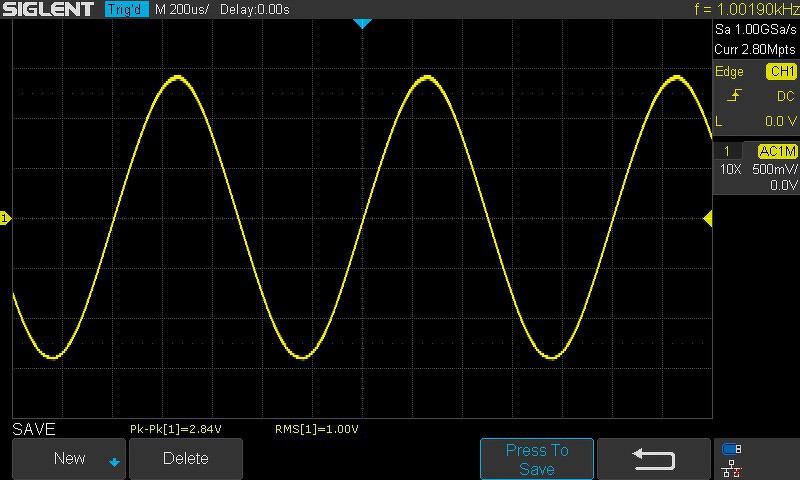Image resolution: width=800 pixels, height=480 pixels.
Task: Click the Edge trigger type label
Action: 729,72
